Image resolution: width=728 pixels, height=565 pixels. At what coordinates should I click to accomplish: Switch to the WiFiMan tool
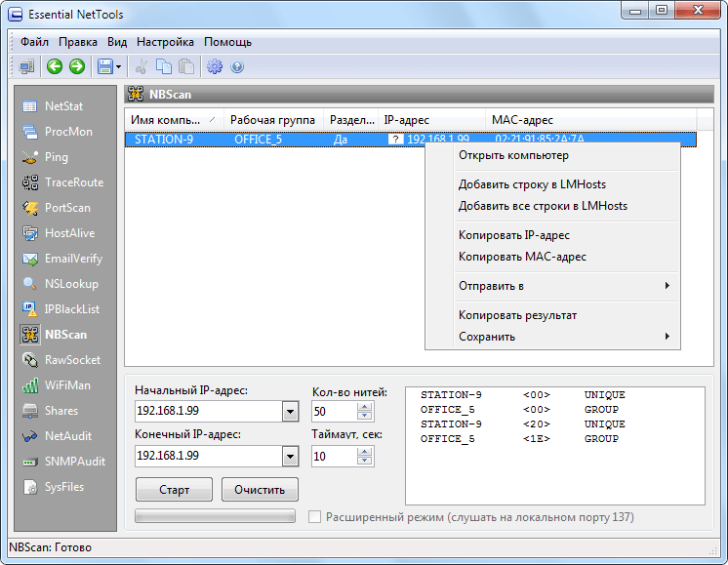[x=56, y=385]
